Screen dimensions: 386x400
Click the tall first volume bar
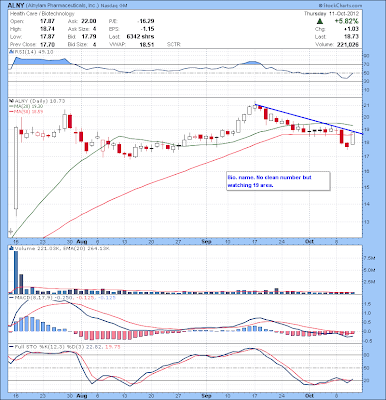(x=16, y=272)
